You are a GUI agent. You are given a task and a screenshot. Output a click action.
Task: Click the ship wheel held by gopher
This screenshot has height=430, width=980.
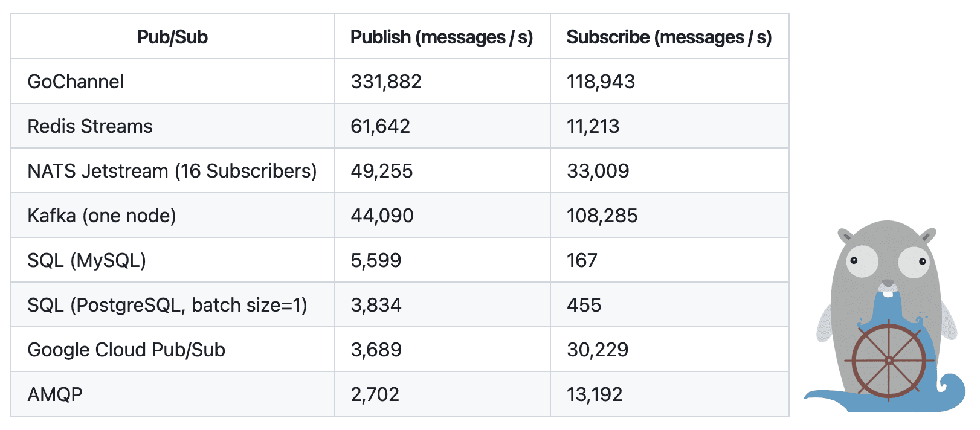[889, 361]
